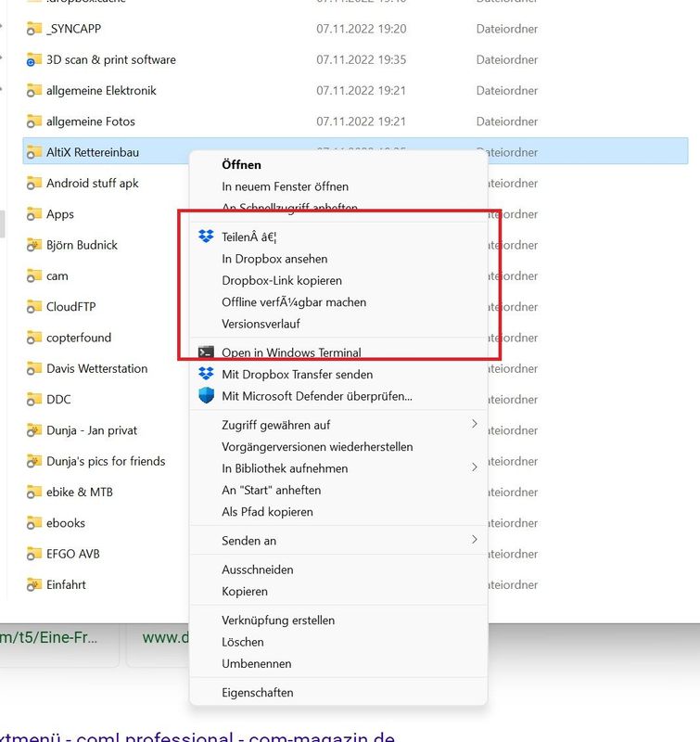Click the Microsoft Defender shield icon

pos(205,393)
